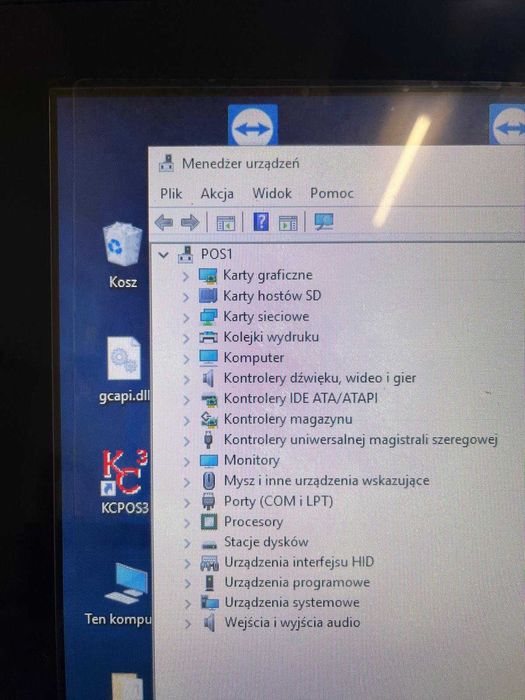Viewport: 525px width, 700px height.
Task: Expand the Komputer category
Action: pyautogui.click(x=186, y=359)
